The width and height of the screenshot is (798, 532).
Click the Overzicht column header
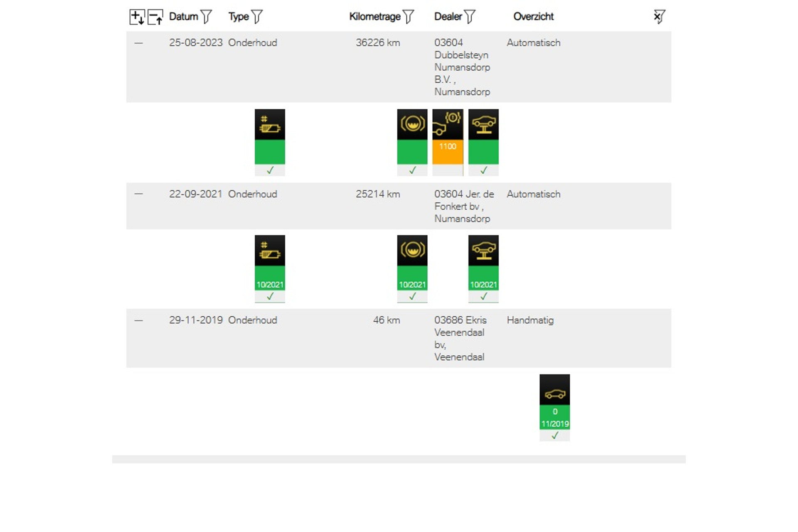click(533, 17)
